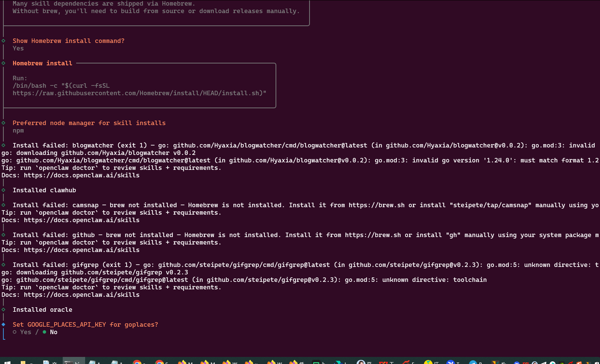This screenshot has height=364, width=600.
Task: Open the Windows Start menu
Action: click(x=7, y=362)
